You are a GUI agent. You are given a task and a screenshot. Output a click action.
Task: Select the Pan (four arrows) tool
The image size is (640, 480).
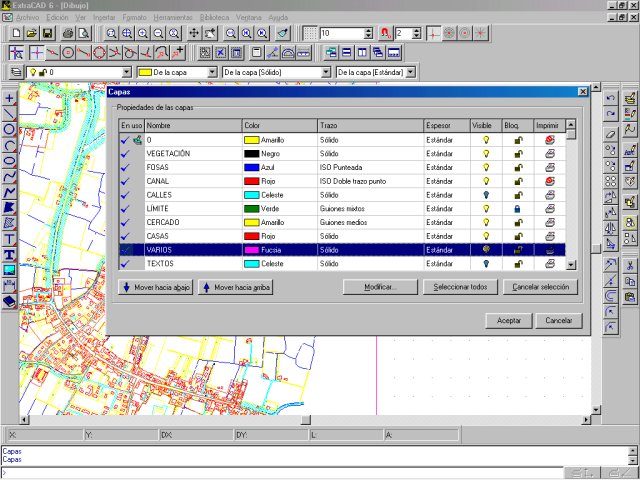click(194, 33)
